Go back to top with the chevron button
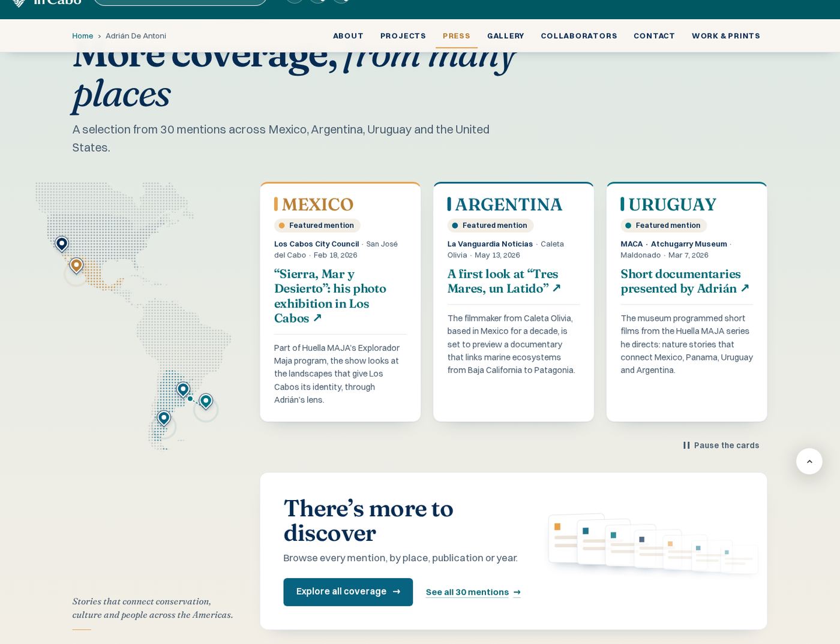Screen dimensions: 840x644 [x=809, y=461]
